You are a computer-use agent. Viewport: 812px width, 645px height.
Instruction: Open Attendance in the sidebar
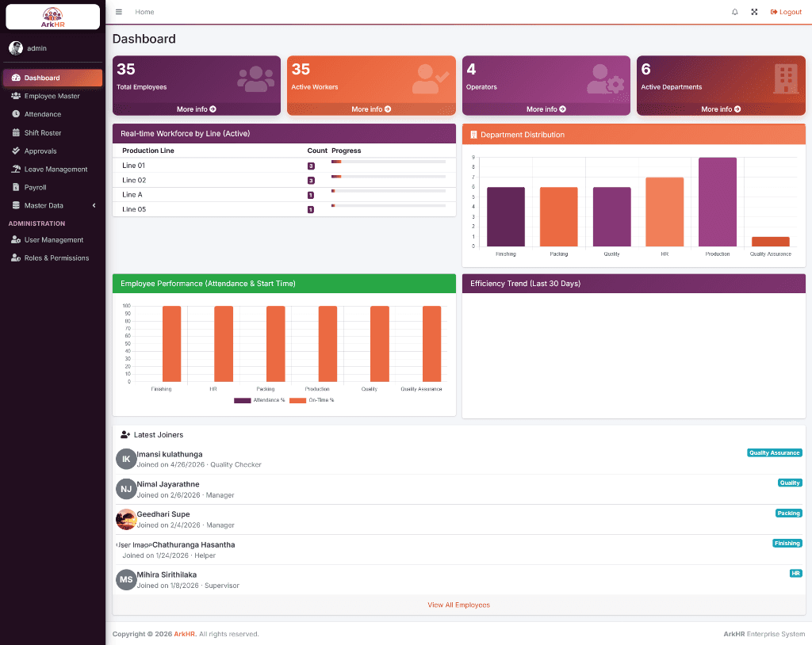coord(52,114)
